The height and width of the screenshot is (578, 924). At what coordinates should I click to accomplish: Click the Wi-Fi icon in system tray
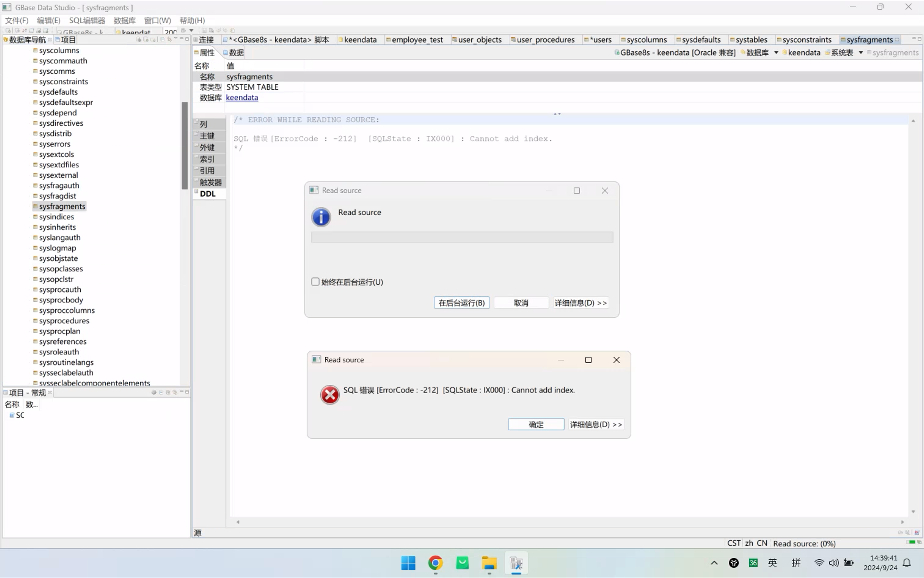[x=819, y=563]
